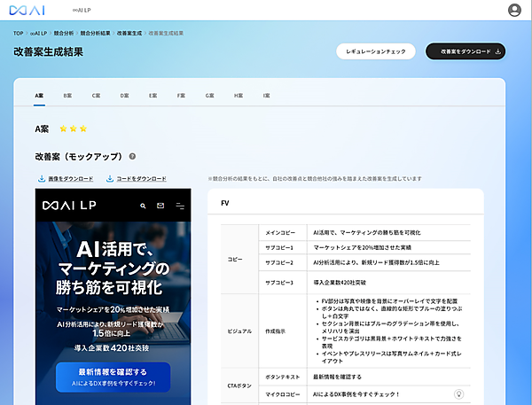Click the FV section heading
The width and height of the screenshot is (532, 405).
tap(225, 203)
